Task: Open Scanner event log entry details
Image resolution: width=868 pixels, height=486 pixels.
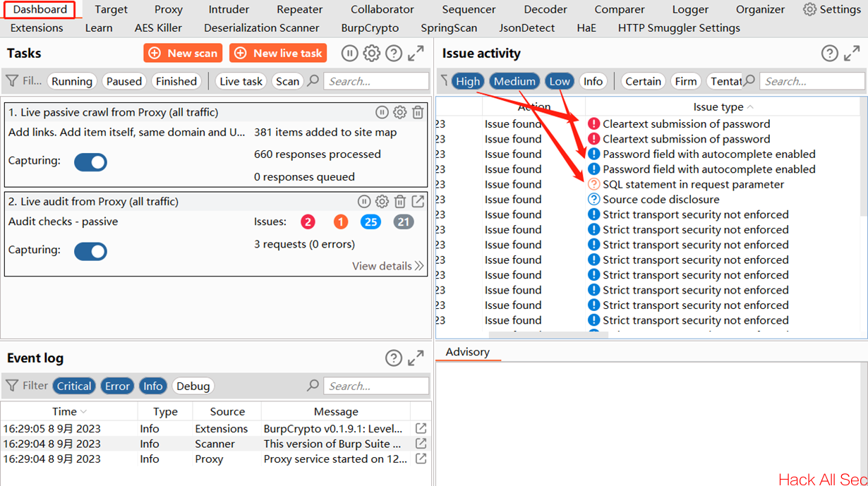Action: (x=421, y=444)
